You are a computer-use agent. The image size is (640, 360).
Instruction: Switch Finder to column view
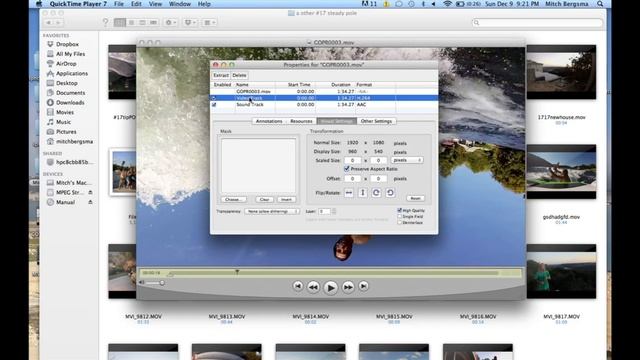point(142,22)
